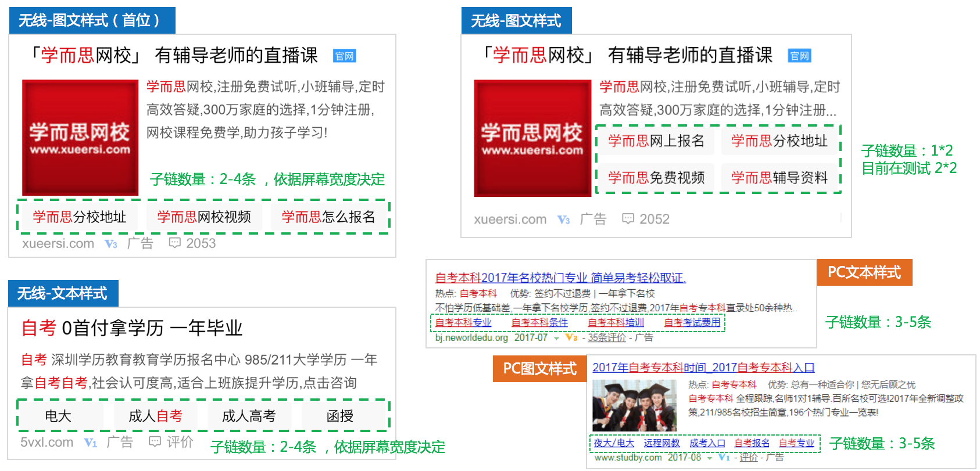Open the 自考本科条件 sublink

tap(539, 322)
